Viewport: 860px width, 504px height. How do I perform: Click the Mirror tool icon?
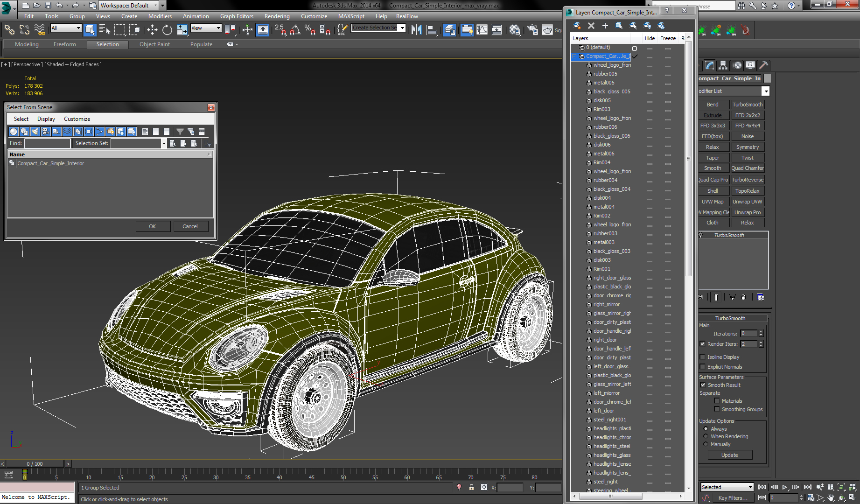tap(417, 30)
